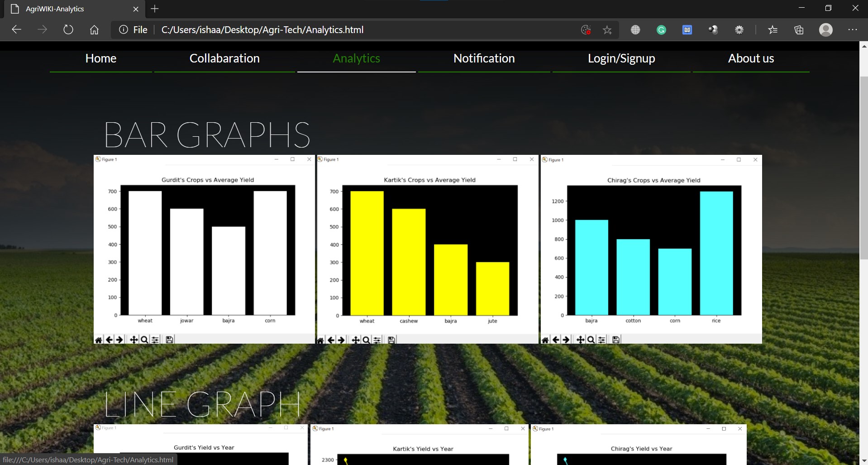Go to the Home page
This screenshot has height=465, width=868.
101,58
